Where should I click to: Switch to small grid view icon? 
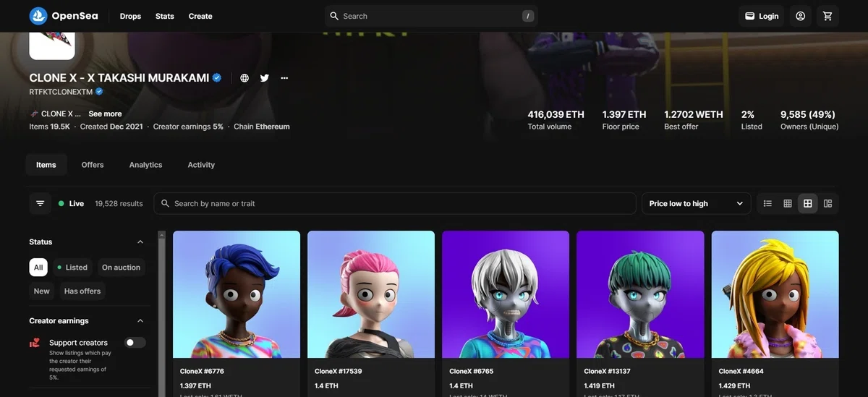point(788,204)
